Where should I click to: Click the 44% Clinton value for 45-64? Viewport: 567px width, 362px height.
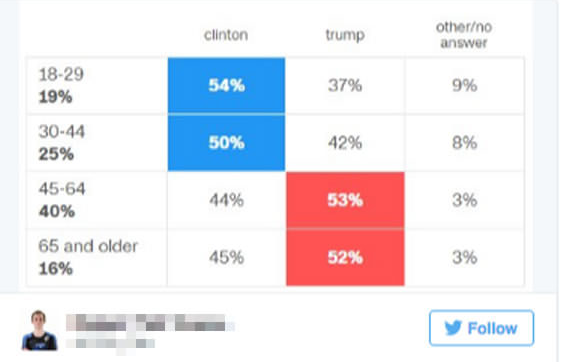226,200
